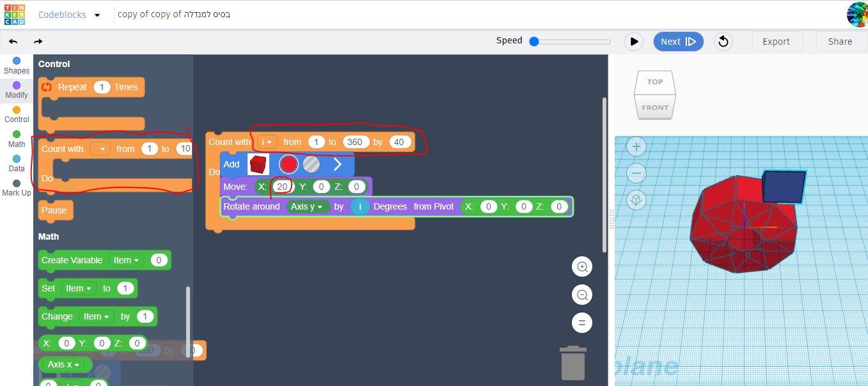Step with the Next button

pos(678,42)
